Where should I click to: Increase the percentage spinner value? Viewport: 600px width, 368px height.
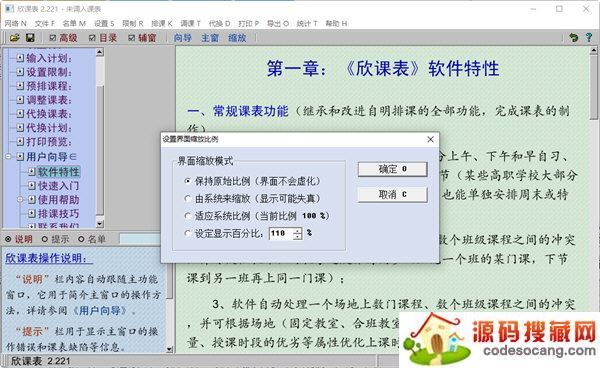tap(297, 231)
